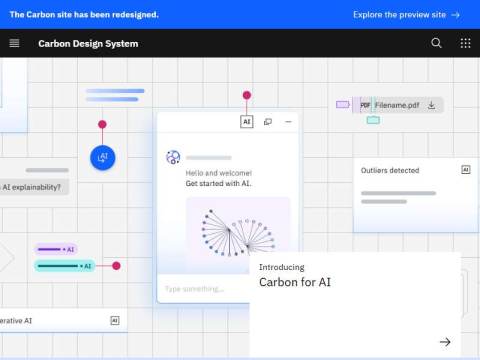
Task: Click the AI label on generative AI tile
Action: click(115, 321)
